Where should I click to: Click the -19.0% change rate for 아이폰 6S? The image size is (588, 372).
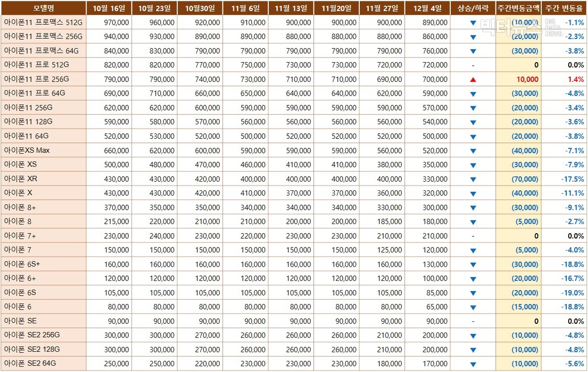pos(572,293)
